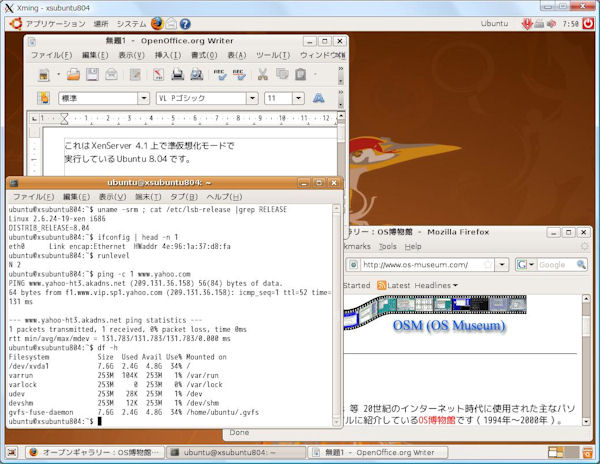Click the red update notifier icon
600x464 pixels.
click(x=527, y=24)
